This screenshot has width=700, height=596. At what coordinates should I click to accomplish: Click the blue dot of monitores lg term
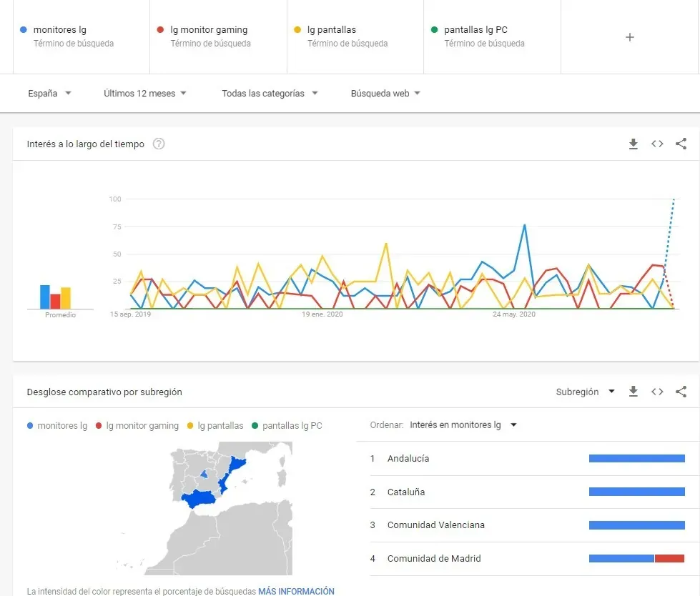pos(24,29)
